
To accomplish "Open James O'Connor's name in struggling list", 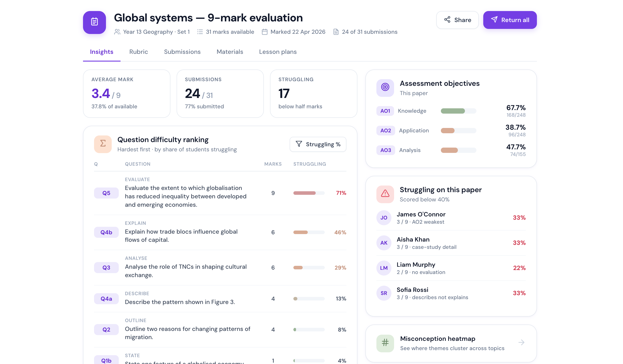I will click(421, 214).
